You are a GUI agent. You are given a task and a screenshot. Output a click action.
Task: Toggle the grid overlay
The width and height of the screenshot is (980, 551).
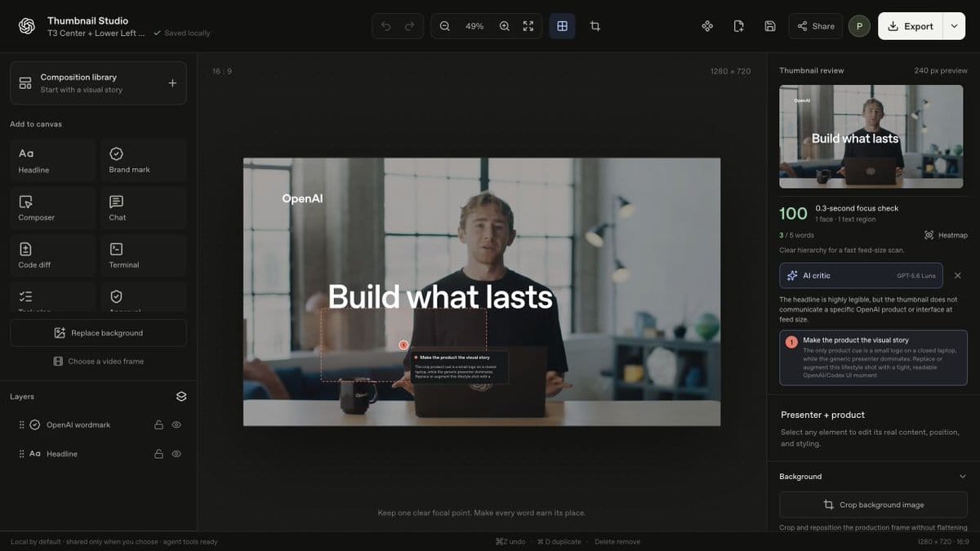point(563,26)
